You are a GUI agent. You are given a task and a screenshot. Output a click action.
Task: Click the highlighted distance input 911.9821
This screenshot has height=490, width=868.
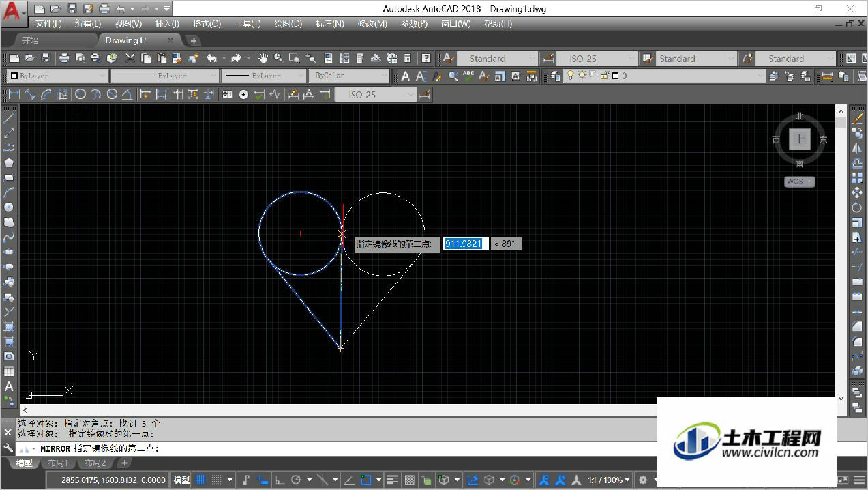[466, 244]
